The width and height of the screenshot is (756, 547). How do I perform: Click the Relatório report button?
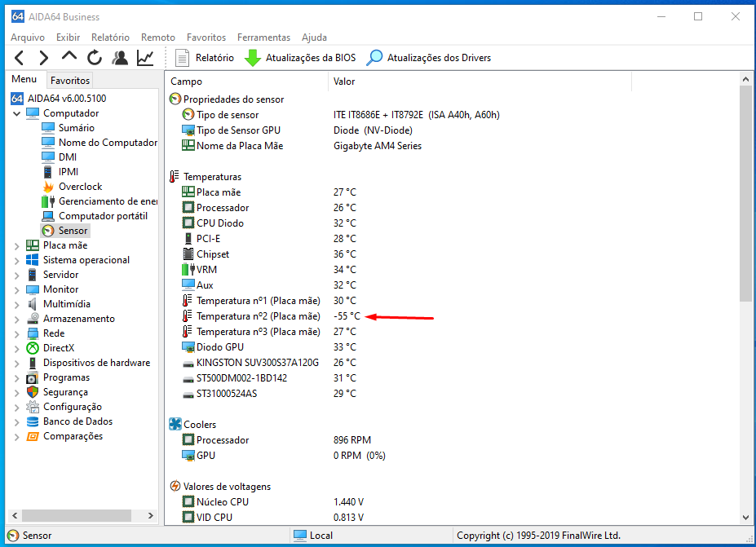point(205,58)
